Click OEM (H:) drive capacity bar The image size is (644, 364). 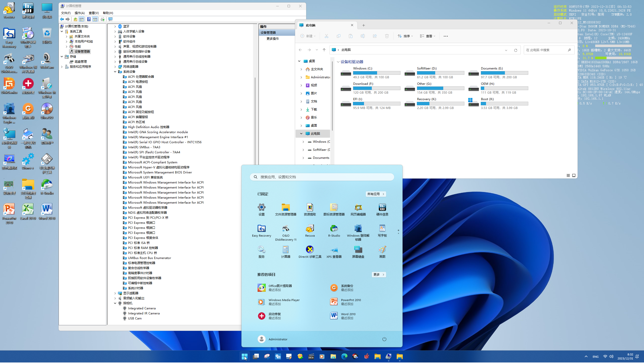(504, 88)
